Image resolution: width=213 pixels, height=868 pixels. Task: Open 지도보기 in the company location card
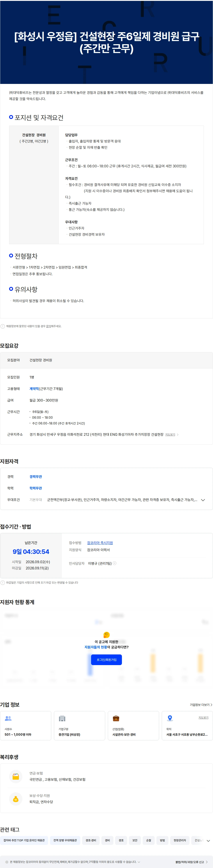tap(203, 718)
